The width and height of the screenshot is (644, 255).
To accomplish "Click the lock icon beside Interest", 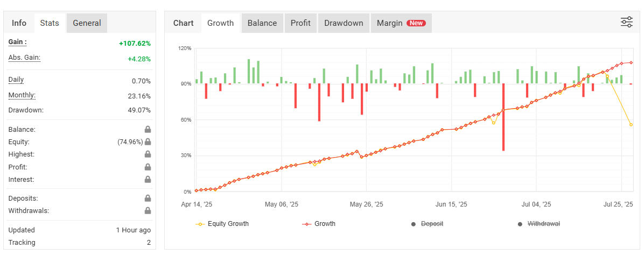I will 148,180.
